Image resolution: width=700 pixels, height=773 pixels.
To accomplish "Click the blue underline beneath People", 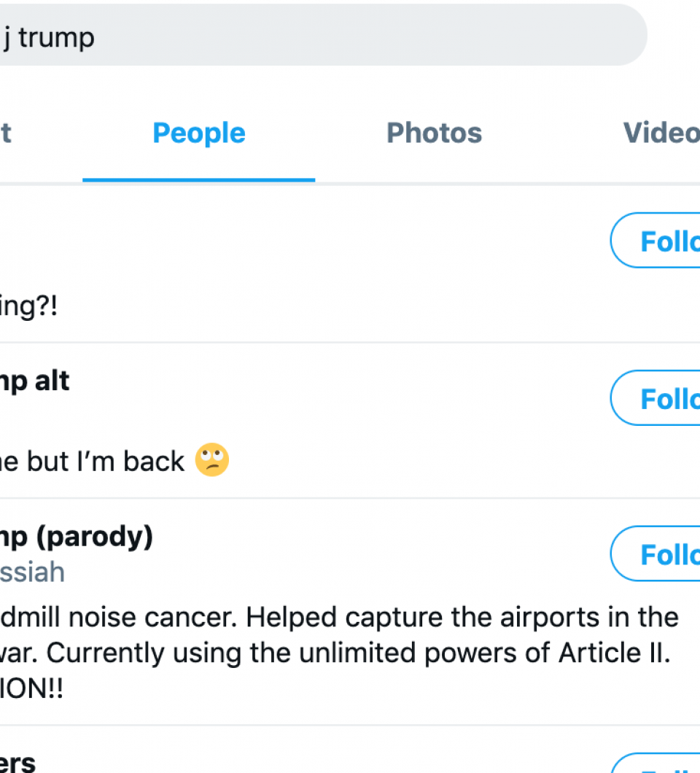I will tap(198, 180).
